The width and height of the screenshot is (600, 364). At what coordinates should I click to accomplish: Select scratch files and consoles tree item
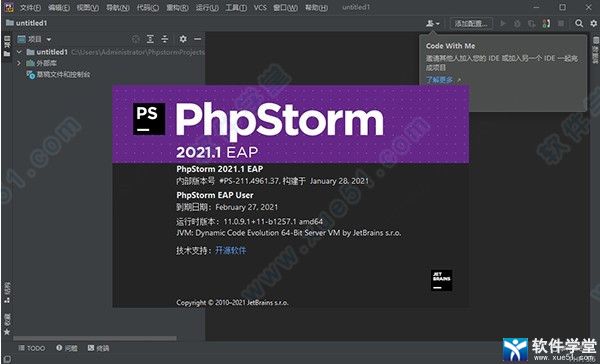tap(59, 74)
